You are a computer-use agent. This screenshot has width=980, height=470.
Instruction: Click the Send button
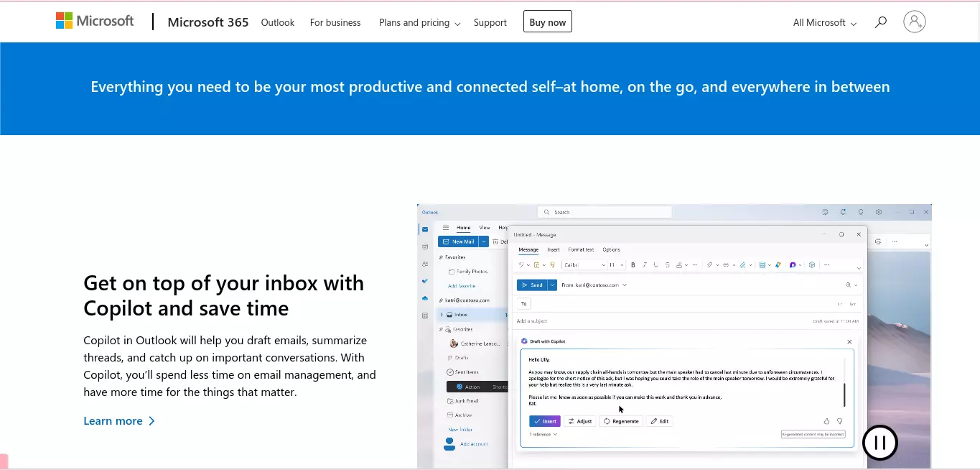532,285
